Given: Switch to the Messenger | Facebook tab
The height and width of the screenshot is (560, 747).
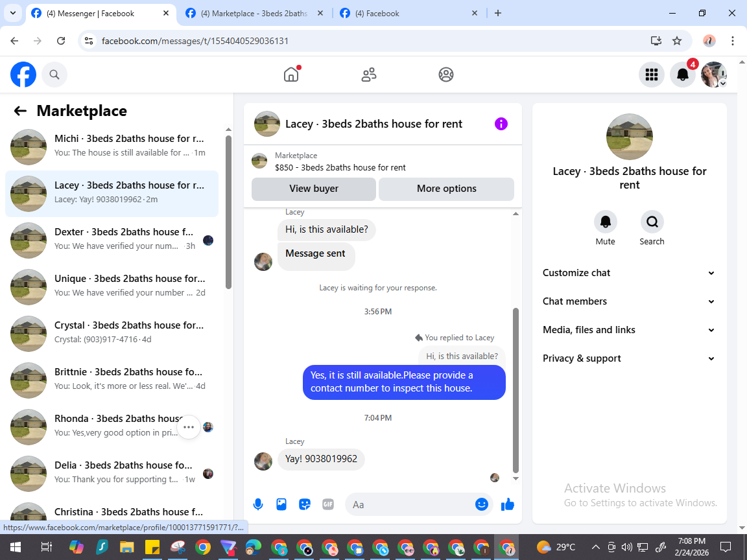Looking at the screenshot, I should click(x=100, y=14).
